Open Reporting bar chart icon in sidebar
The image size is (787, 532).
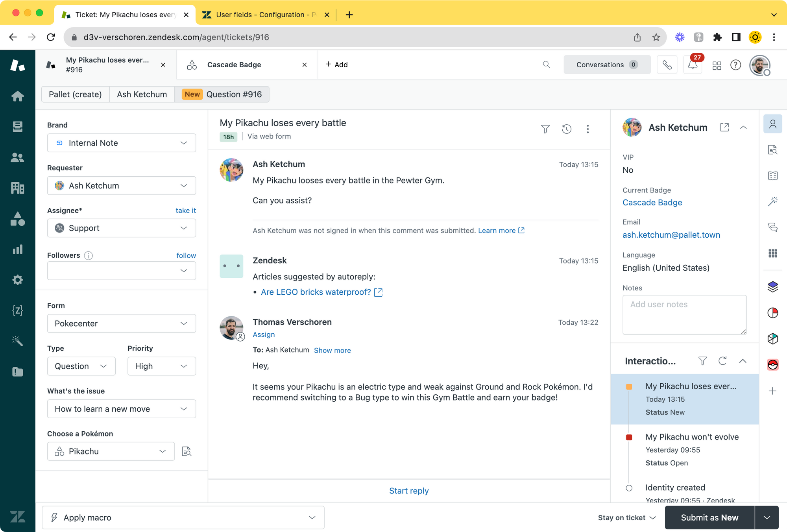17,249
